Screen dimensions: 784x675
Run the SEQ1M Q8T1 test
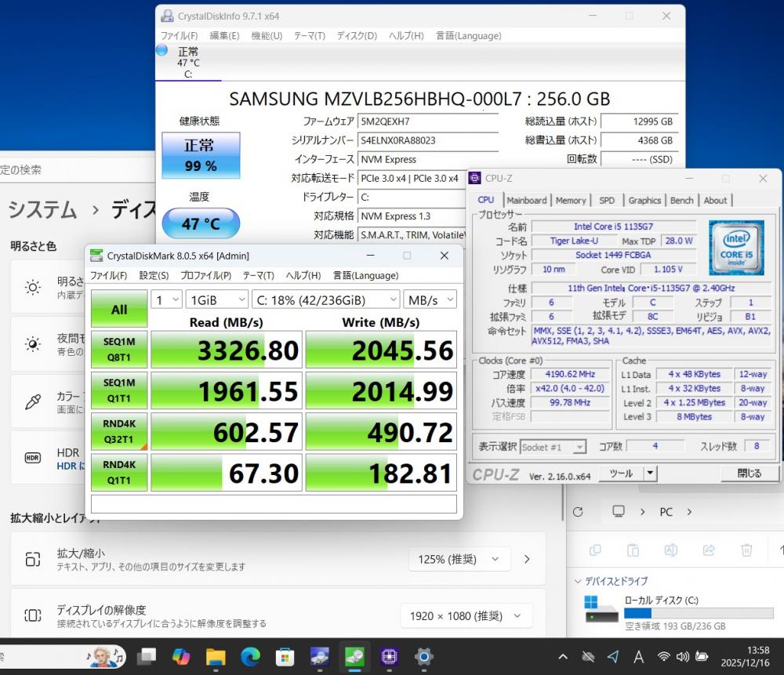(119, 350)
